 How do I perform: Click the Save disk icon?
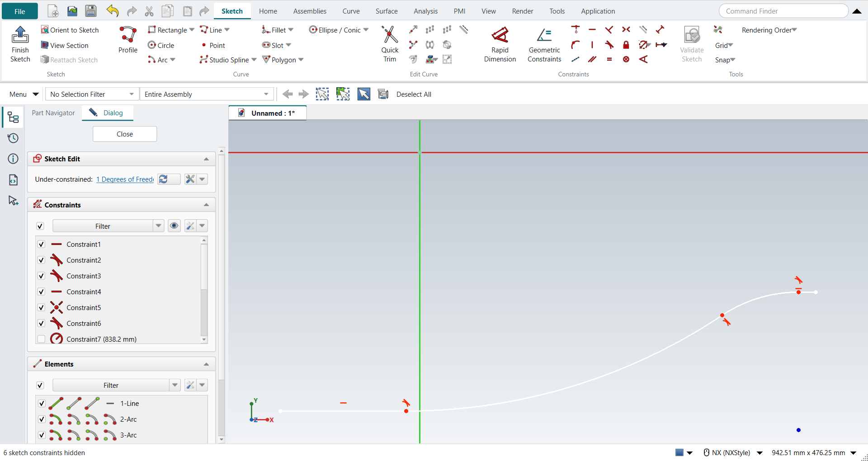click(91, 11)
